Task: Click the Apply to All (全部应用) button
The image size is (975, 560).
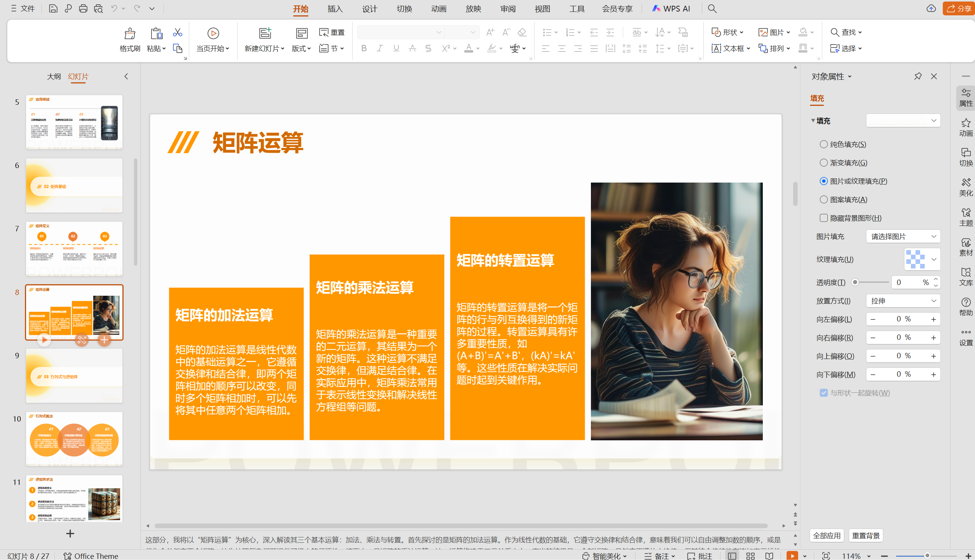Action: 827,535
